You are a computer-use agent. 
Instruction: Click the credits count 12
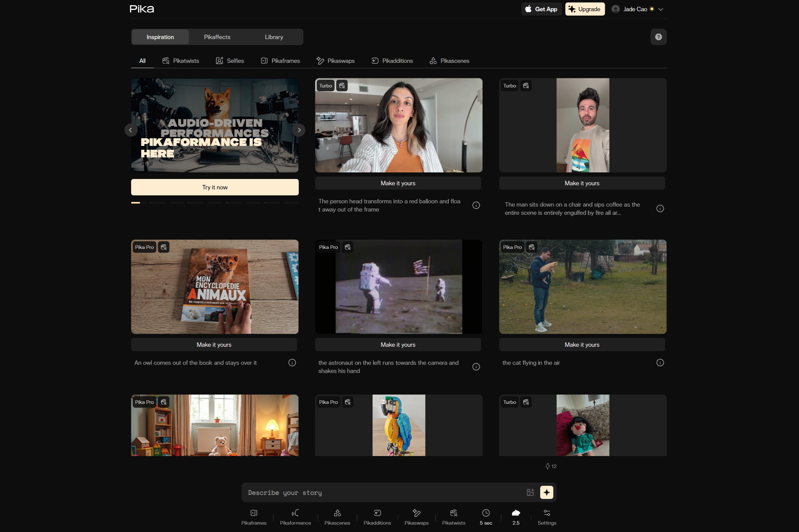551,466
